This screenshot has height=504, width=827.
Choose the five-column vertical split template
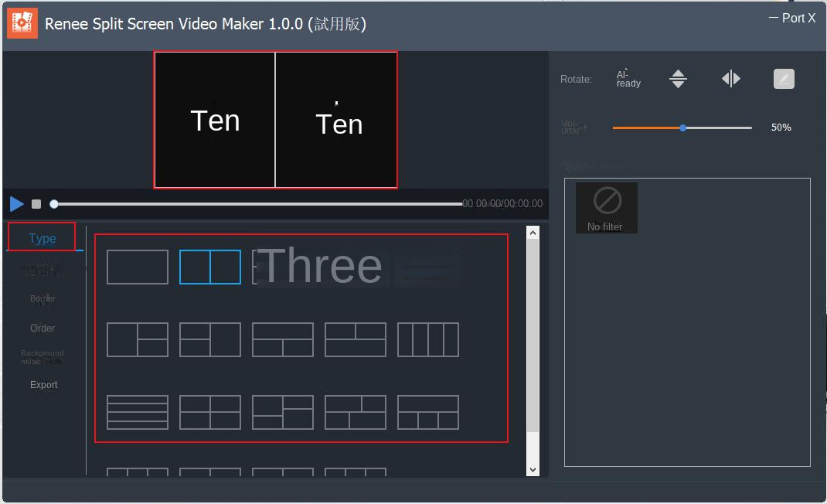[x=427, y=339]
